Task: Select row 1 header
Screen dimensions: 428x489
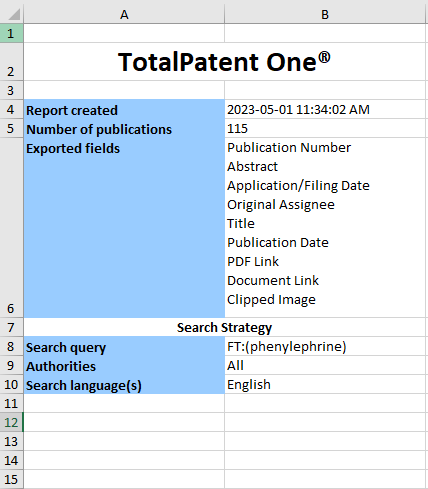Action: pos(11,33)
